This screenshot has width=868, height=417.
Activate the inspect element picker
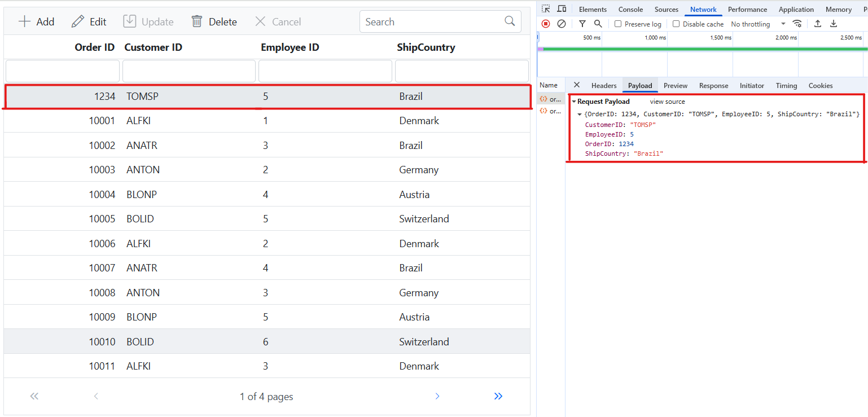(546, 9)
